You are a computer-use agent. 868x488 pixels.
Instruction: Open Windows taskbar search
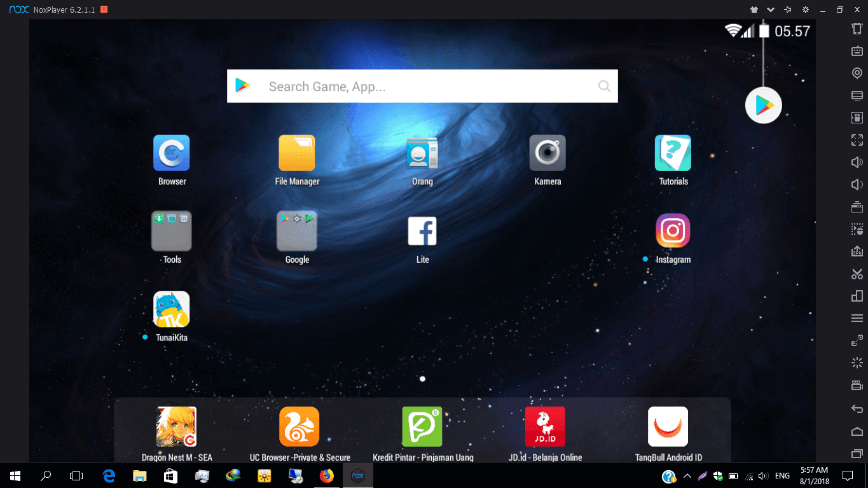coord(46,475)
